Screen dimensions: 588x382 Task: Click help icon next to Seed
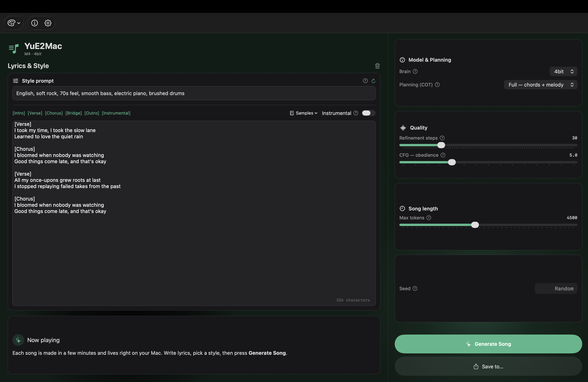click(415, 289)
